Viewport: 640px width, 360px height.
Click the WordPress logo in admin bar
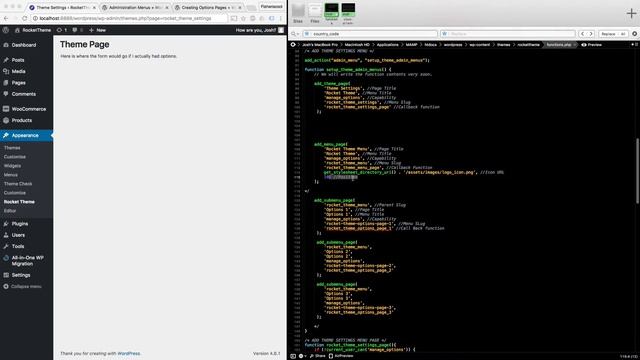coord(6,30)
